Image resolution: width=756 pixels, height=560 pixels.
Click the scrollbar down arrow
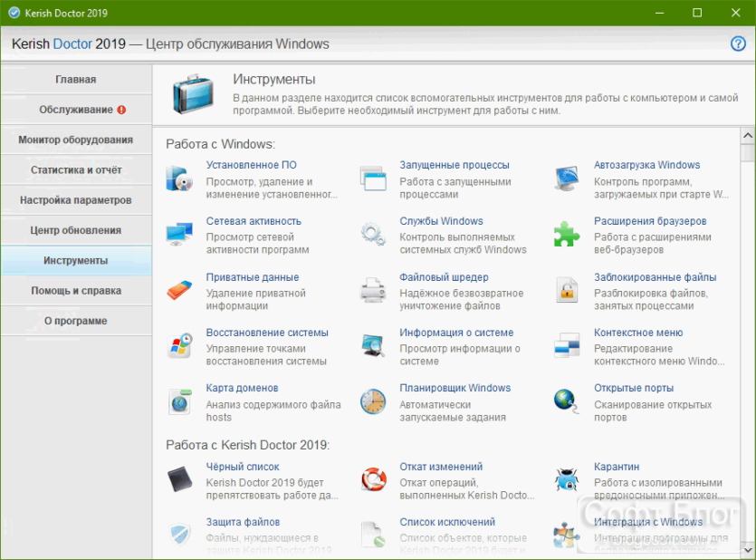748,550
